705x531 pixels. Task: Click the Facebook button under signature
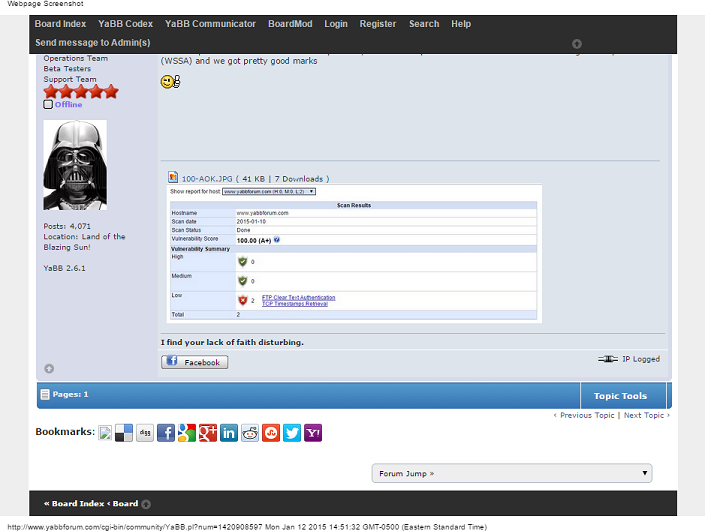(195, 362)
